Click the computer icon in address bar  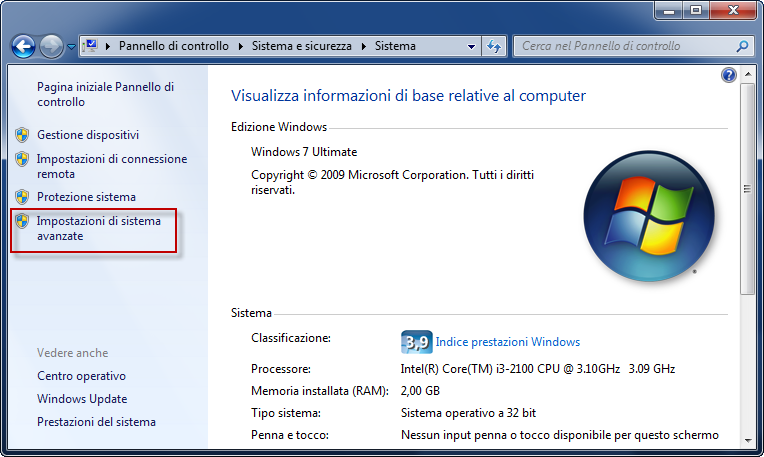pos(90,46)
